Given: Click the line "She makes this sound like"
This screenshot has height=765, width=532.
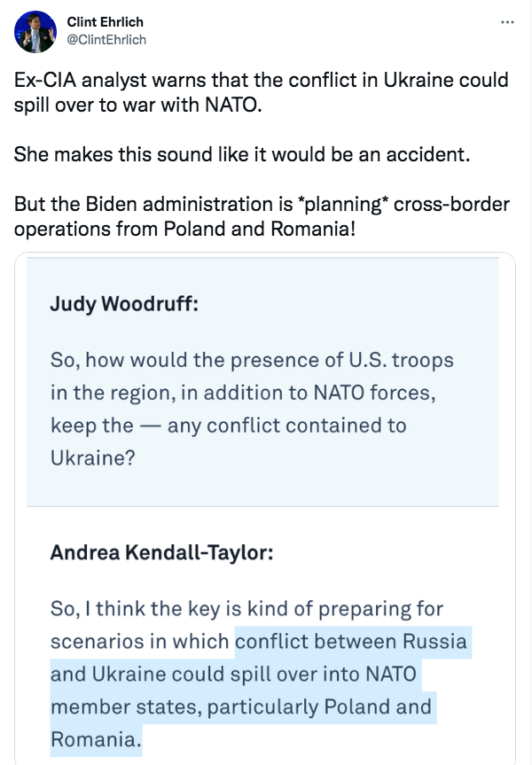Looking at the screenshot, I should click(x=242, y=154).
